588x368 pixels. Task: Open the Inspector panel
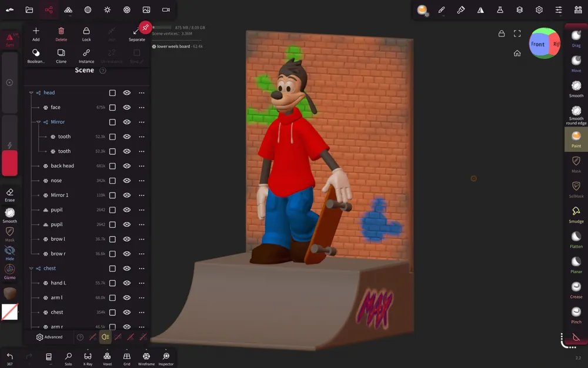166,359
